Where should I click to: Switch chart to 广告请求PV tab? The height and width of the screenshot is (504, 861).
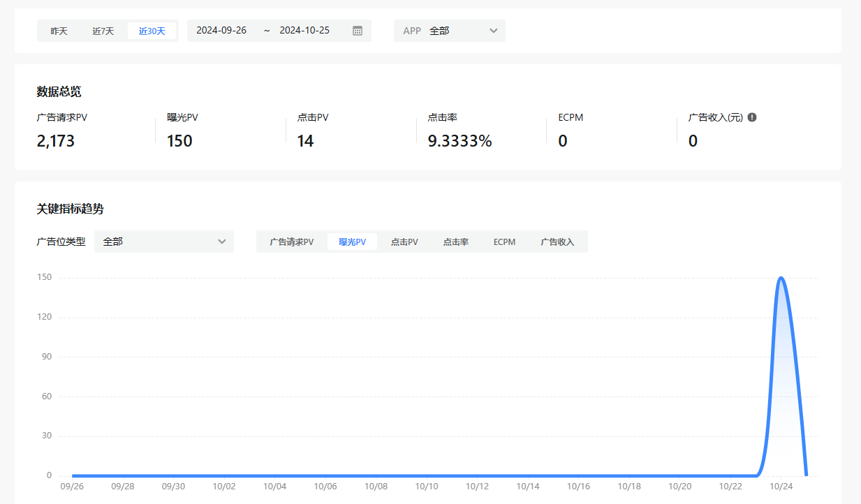pyautogui.click(x=292, y=242)
